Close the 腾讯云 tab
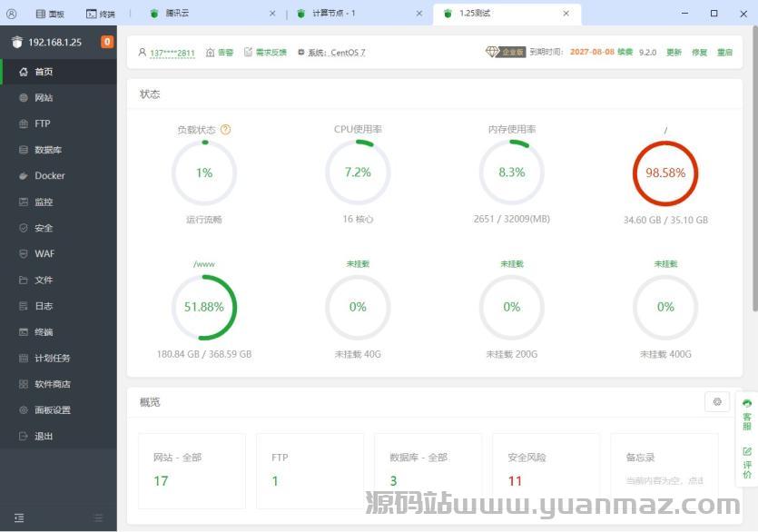This screenshot has height=532, width=758. [x=272, y=14]
